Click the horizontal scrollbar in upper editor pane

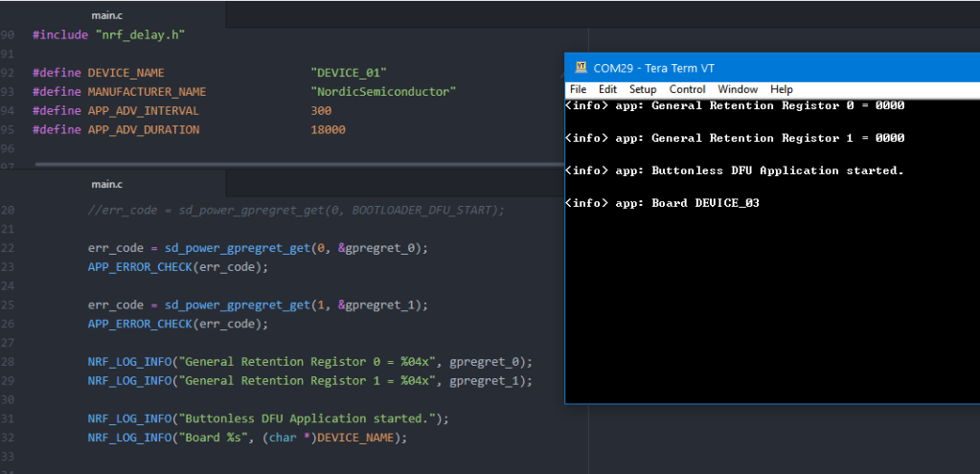[287, 165]
